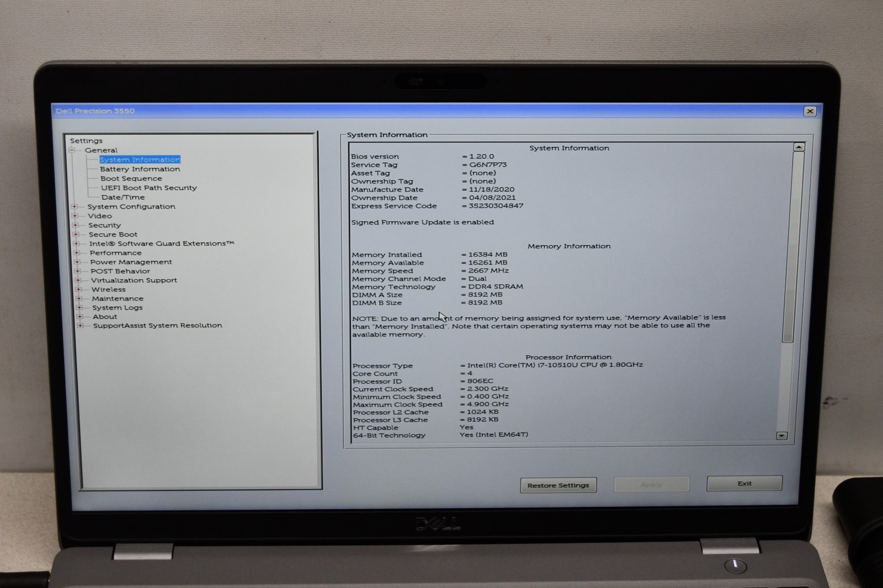Screen dimensions: 883x588
Task: Click the Restore Settings button
Action: [558, 485]
